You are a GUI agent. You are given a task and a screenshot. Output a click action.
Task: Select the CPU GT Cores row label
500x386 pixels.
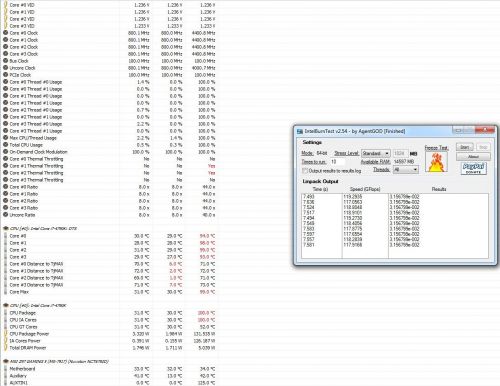[x=23, y=327]
